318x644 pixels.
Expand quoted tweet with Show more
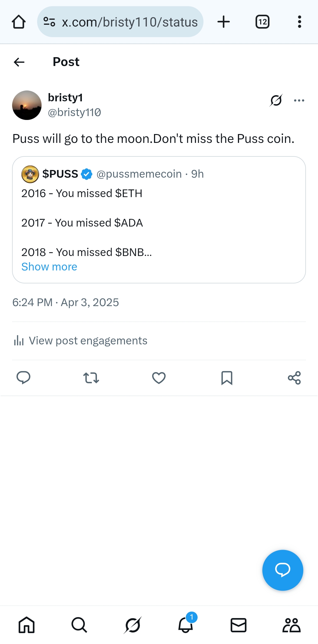tap(49, 267)
